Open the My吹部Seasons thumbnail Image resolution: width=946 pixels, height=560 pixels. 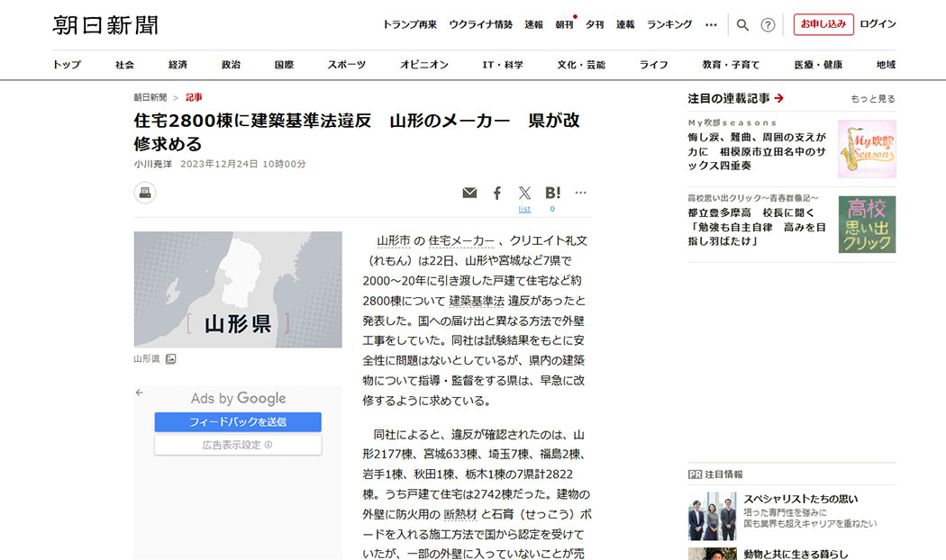[x=867, y=149]
